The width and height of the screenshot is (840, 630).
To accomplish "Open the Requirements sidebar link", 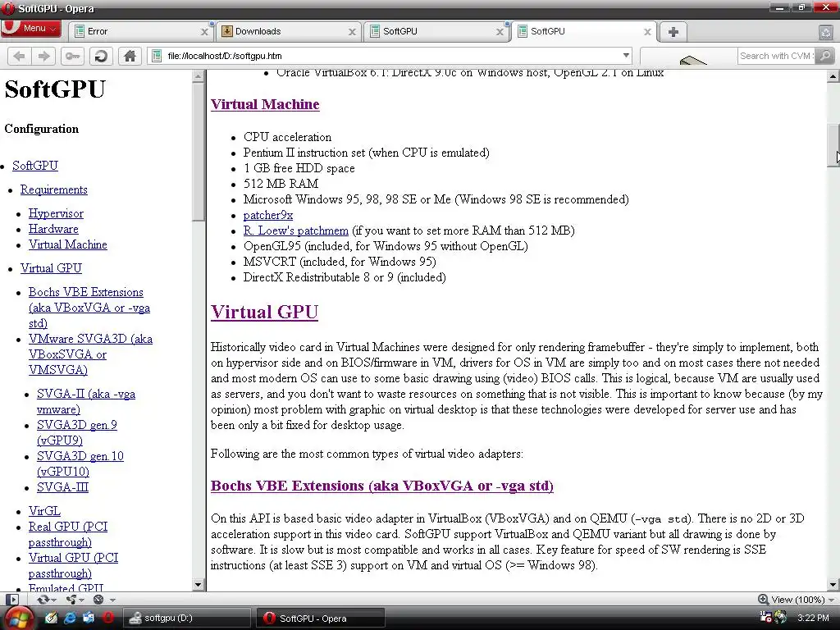I will (x=53, y=189).
